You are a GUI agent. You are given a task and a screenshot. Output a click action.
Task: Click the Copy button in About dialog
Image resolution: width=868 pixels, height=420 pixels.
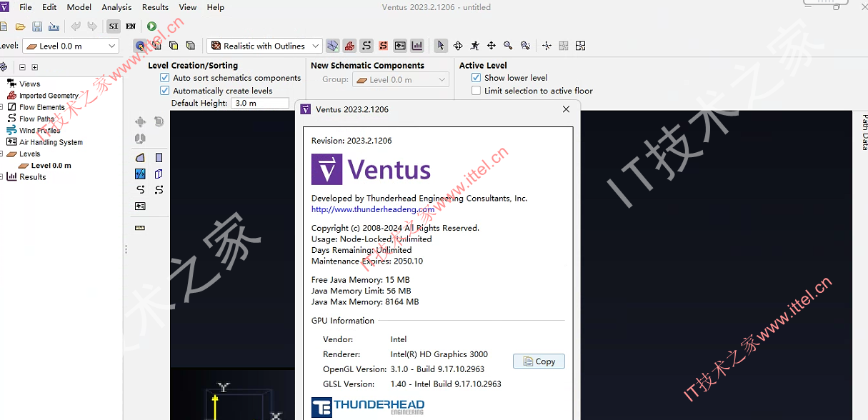click(539, 361)
